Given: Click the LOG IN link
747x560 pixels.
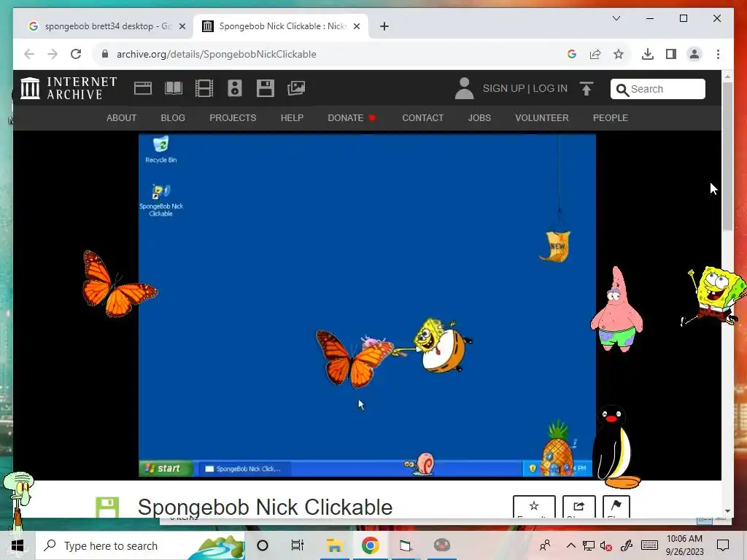Looking at the screenshot, I should 550,88.
